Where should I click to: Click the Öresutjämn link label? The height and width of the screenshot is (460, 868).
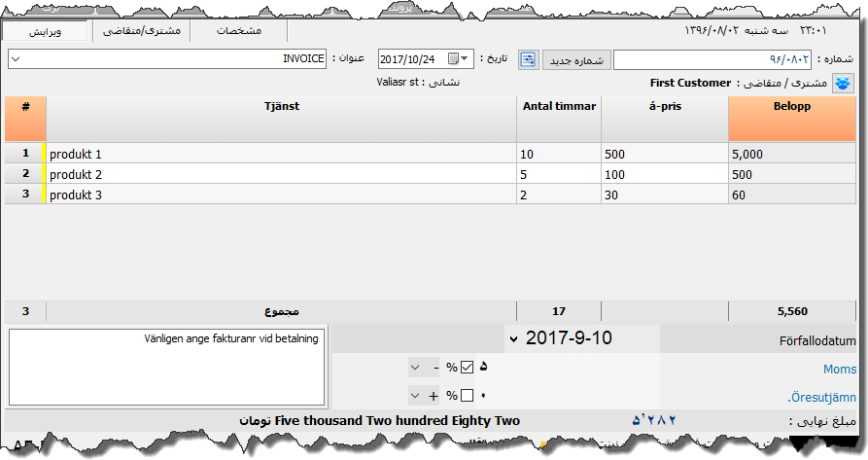click(821, 398)
